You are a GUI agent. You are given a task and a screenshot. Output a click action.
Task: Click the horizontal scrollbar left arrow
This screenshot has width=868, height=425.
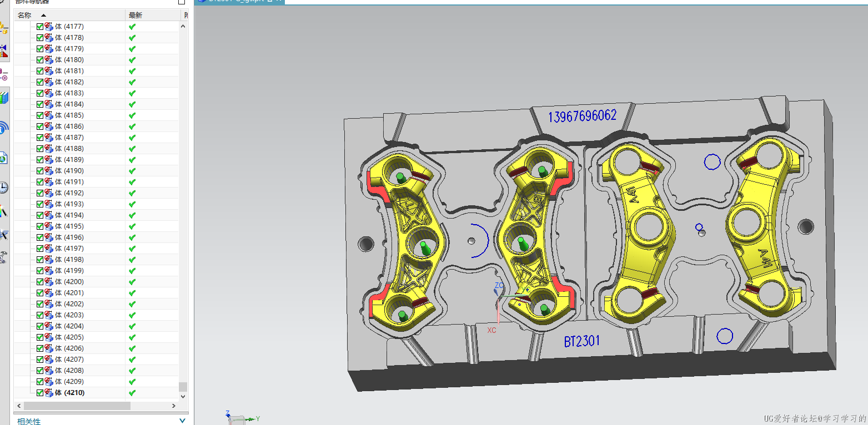click(19, 406)
